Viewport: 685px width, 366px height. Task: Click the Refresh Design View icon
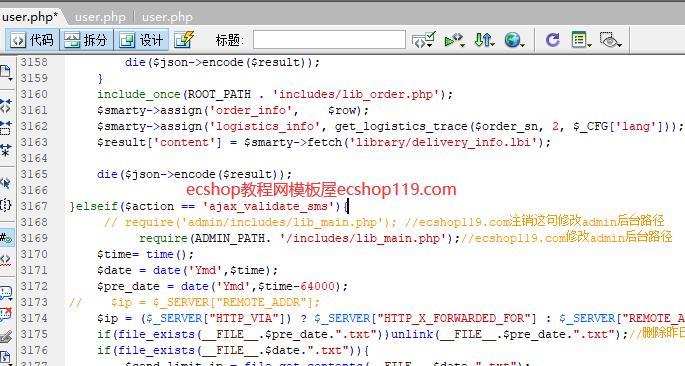click(552, 40)
